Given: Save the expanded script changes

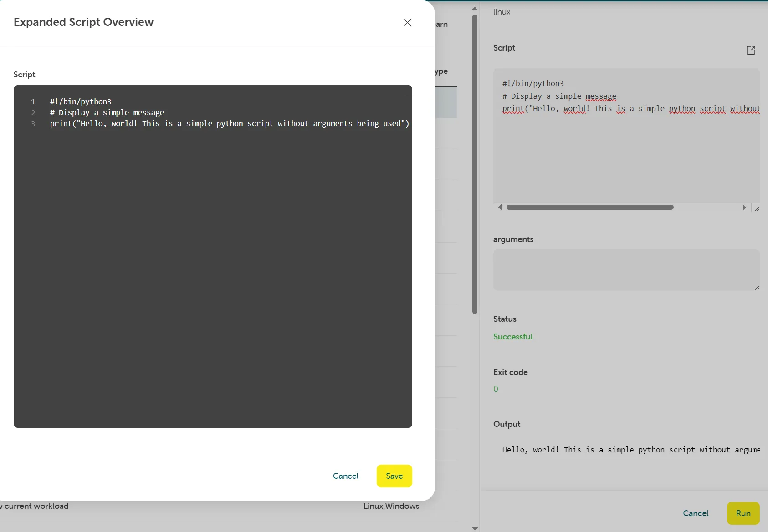Looking at the screenshot, I should click(x=394, y=476).
